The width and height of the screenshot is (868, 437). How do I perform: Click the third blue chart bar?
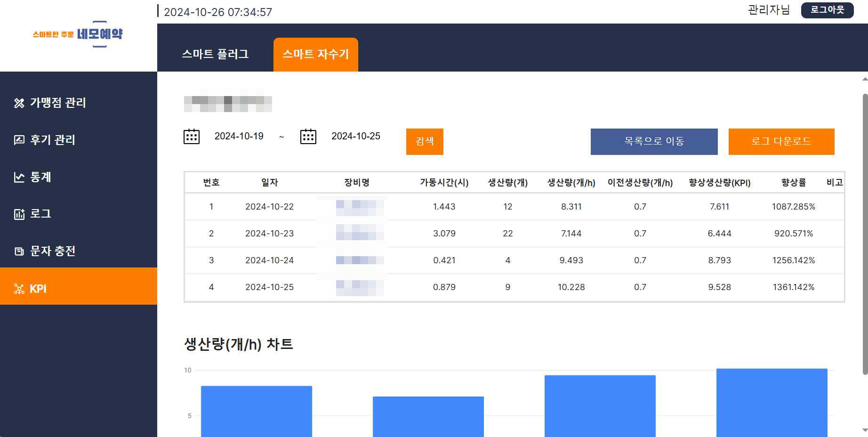pyautogui.click(x=600, y=406)
